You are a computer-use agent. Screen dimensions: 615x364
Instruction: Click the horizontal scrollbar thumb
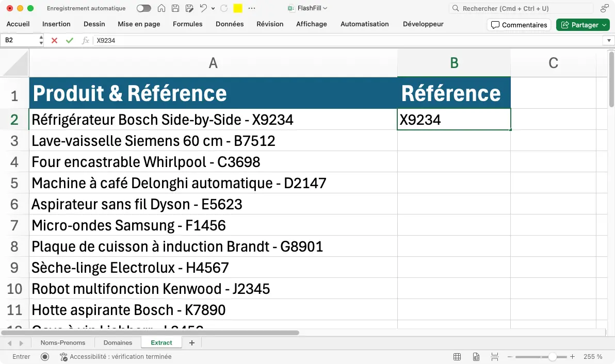150,333
